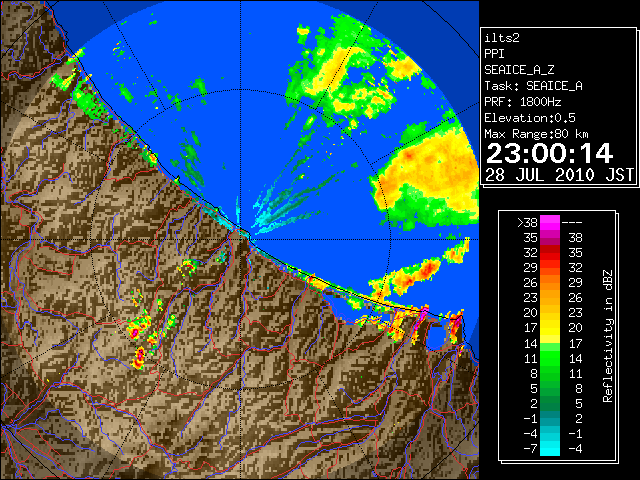Click the 23:00:14 timestamp

[x=549, y=153]
